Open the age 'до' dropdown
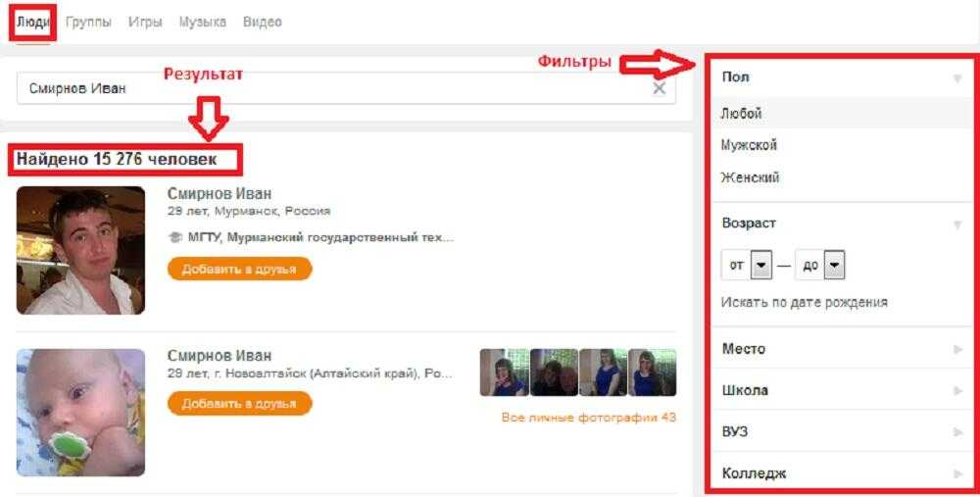The height and width of the screenshot is (497, 980). (834, 266)
